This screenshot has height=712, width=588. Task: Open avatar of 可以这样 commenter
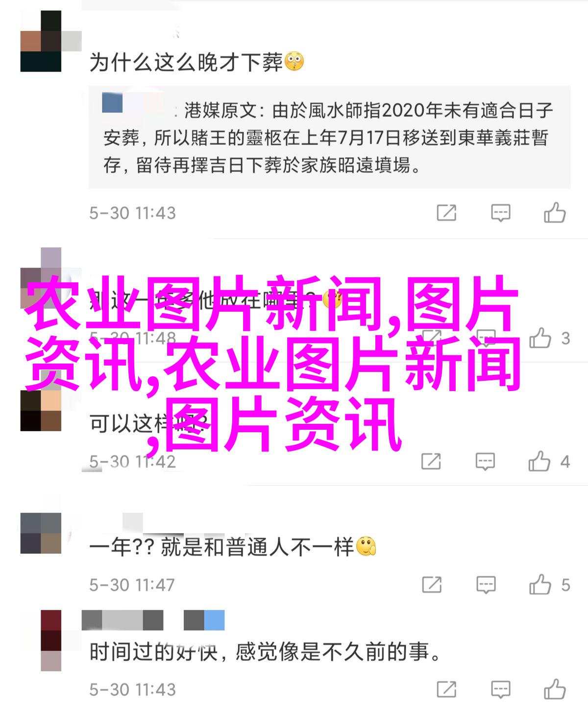pos(41,411)
